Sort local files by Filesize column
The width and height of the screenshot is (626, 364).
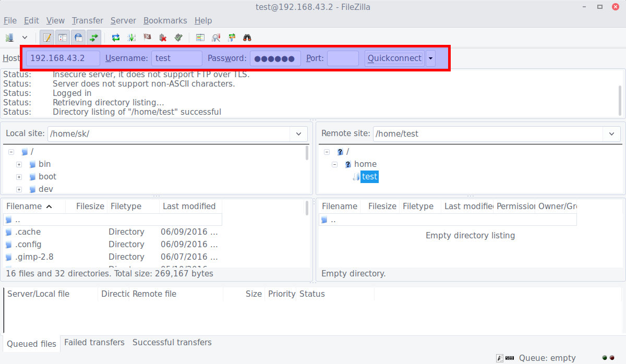pyautogui.click(x=87, y=207)
